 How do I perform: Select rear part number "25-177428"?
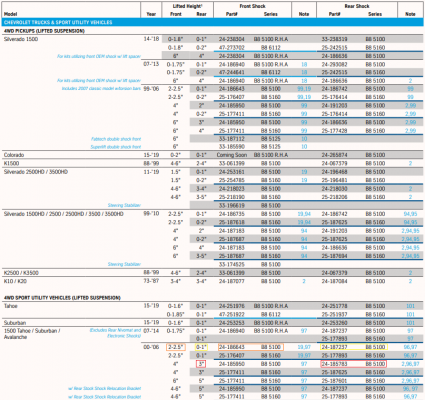click(334, 131)
